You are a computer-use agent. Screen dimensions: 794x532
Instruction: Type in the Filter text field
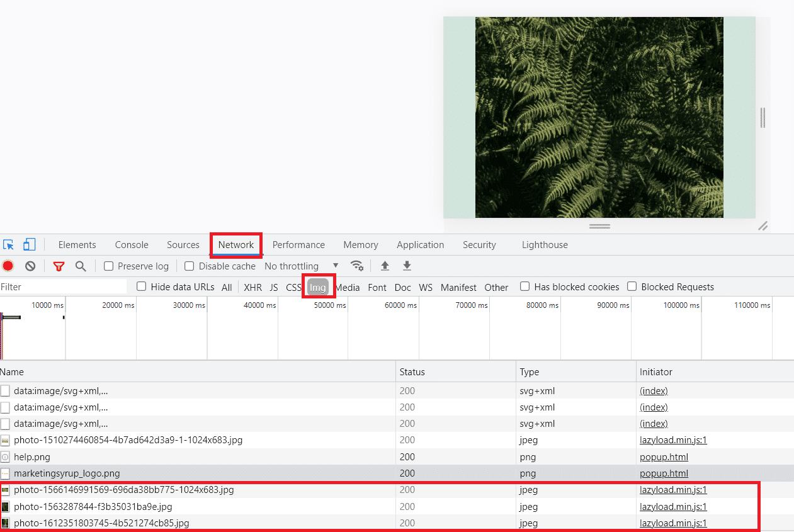63,287
